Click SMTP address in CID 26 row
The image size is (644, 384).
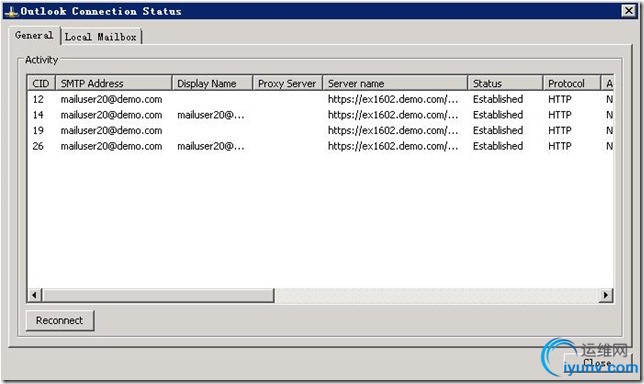(x=111, y=146)
